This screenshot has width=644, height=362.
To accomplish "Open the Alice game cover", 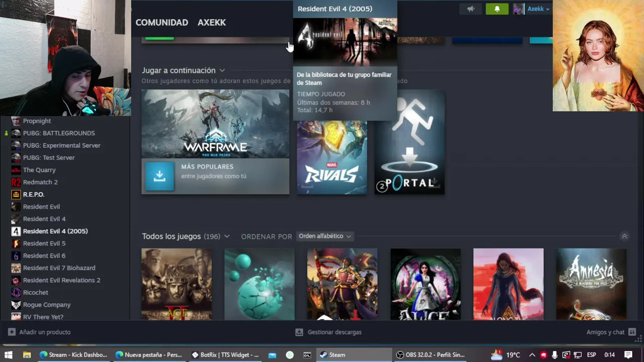I will pyautogui.click(x=426, y=284).
